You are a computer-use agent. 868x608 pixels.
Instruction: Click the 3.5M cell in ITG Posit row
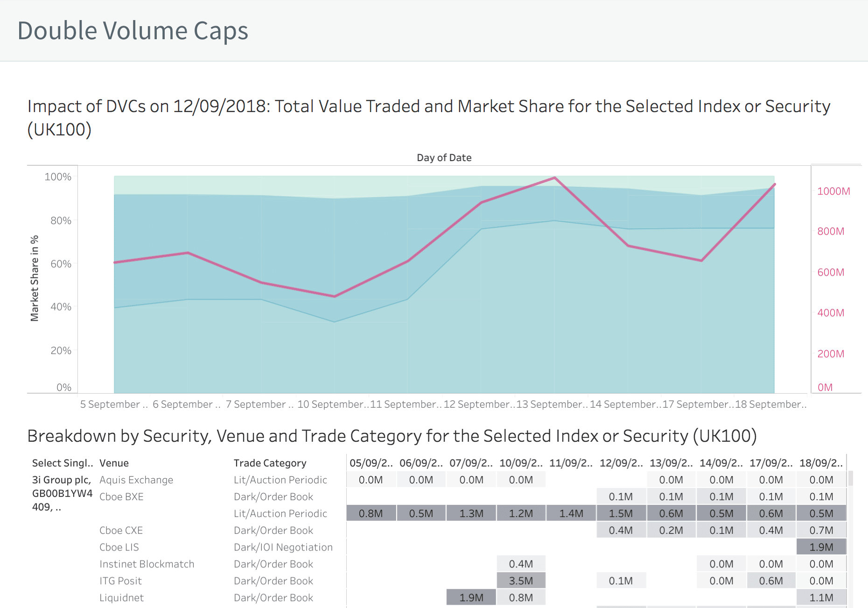click(x=521, y=581)
